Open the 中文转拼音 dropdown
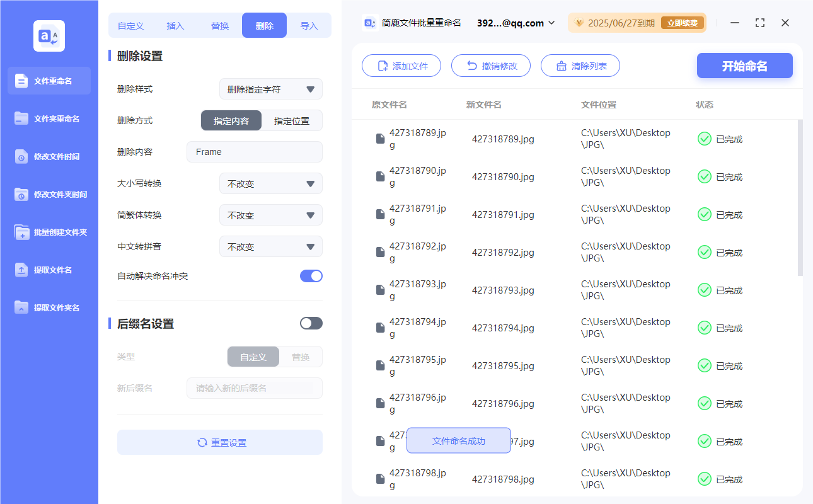Viewport: 813px width, 504px height. [271, 246]
